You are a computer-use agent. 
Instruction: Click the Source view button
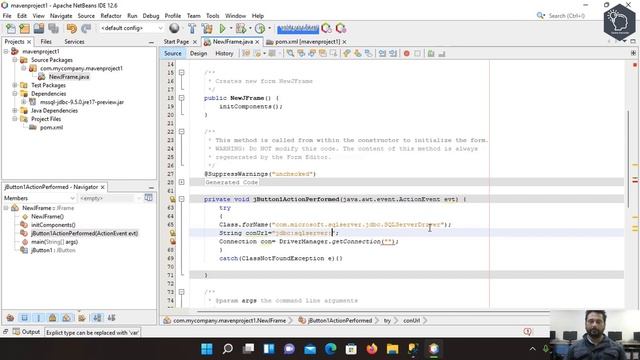pos(173,53)
